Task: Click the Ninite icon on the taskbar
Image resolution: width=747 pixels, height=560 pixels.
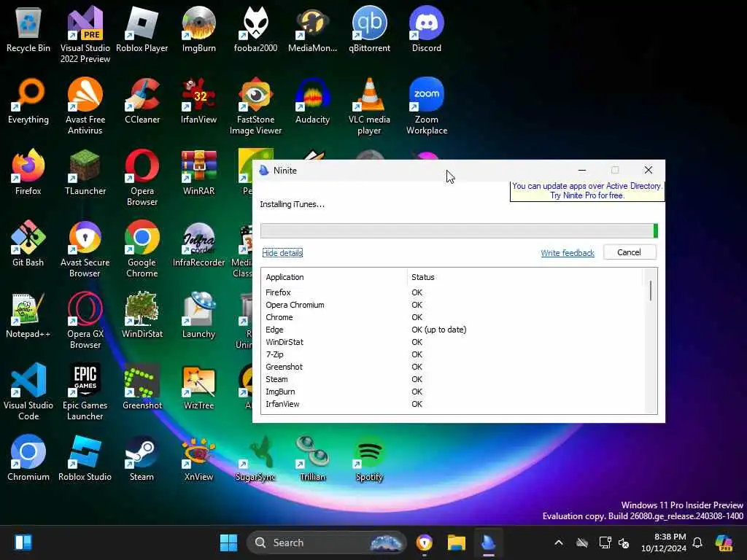Action: pyautogui.click(x=488, y=542)
